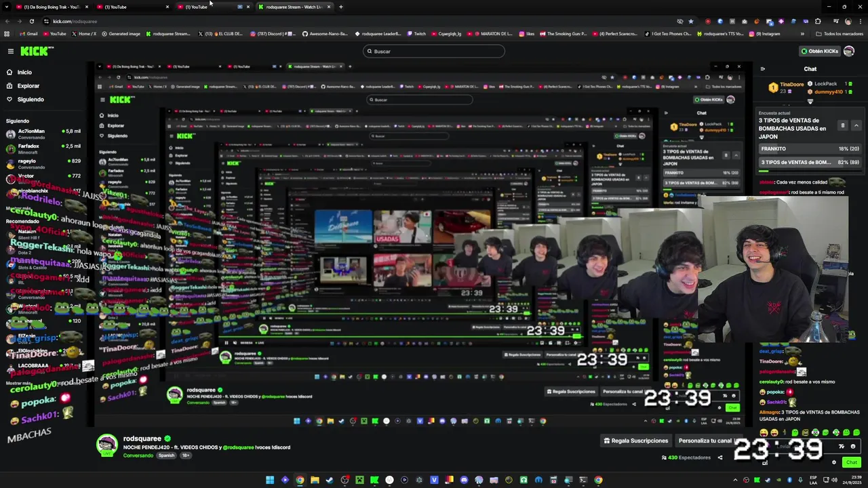This screenshot has width=868, height=488.
Task: Click the 430 Espectadores count
Action: [x=686, y=457]
